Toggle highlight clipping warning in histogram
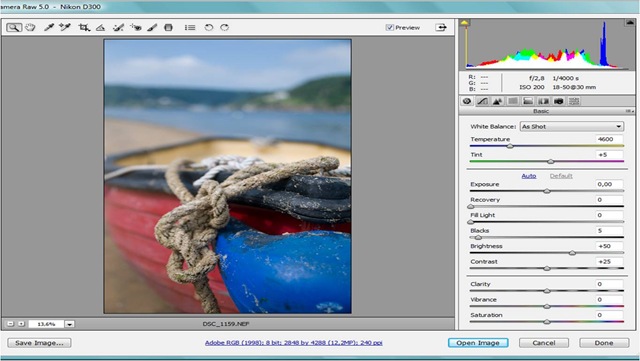Image resolution: width=640 pixels, height=361 pixels. click(630, 23)
